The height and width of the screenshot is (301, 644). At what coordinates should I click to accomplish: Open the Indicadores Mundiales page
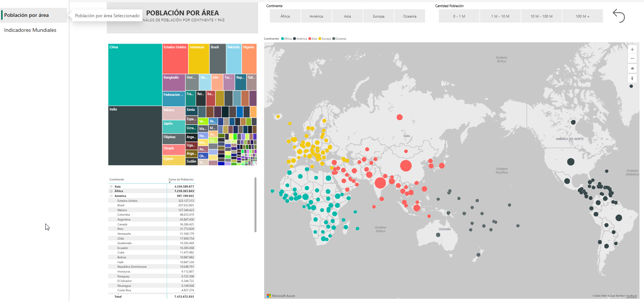pyautogui.click(x=30, y=30)
